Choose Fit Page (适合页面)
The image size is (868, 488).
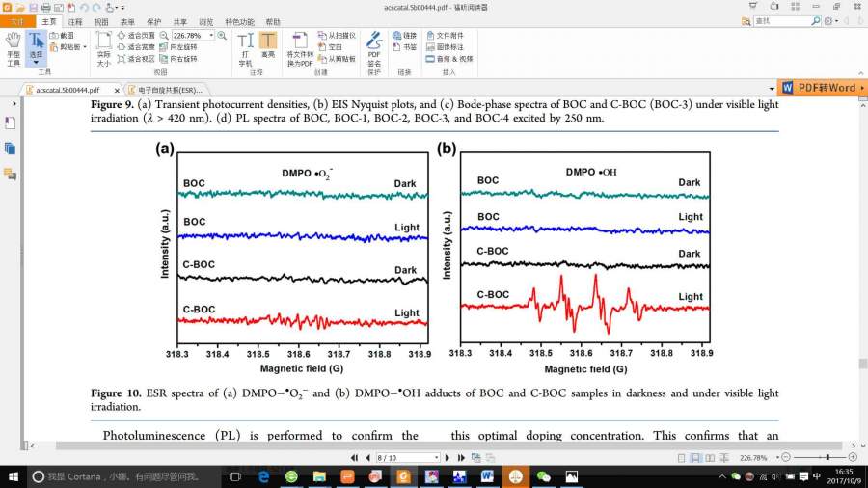click(136, 36)
